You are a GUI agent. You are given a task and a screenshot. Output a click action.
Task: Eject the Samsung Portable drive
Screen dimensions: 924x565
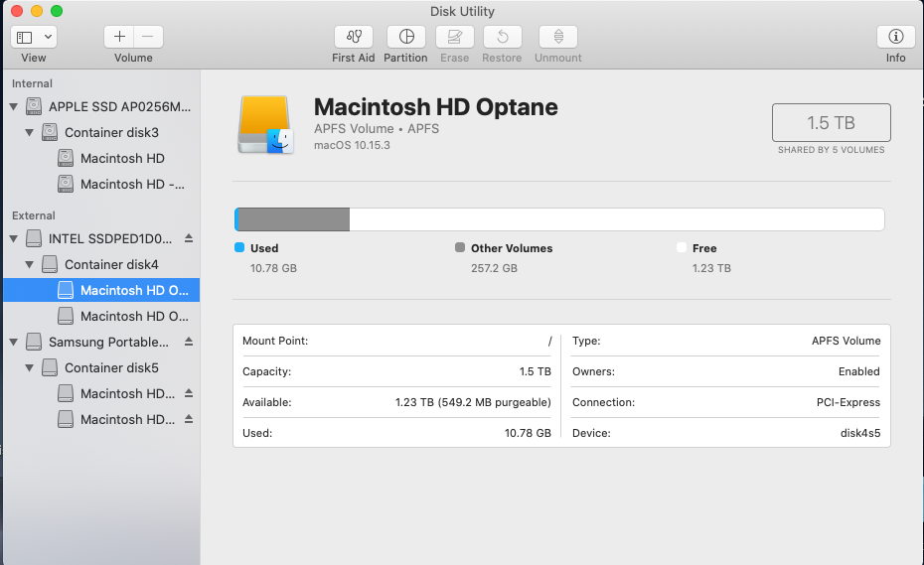click(189, 342)
